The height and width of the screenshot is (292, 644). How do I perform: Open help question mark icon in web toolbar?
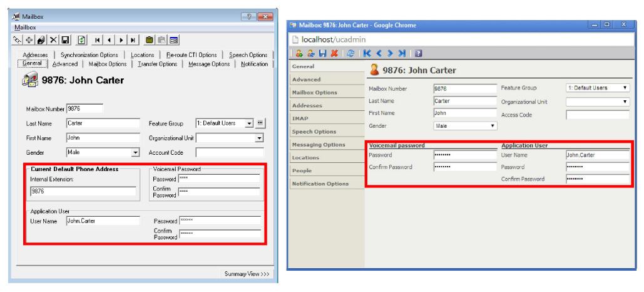point(418,54)
